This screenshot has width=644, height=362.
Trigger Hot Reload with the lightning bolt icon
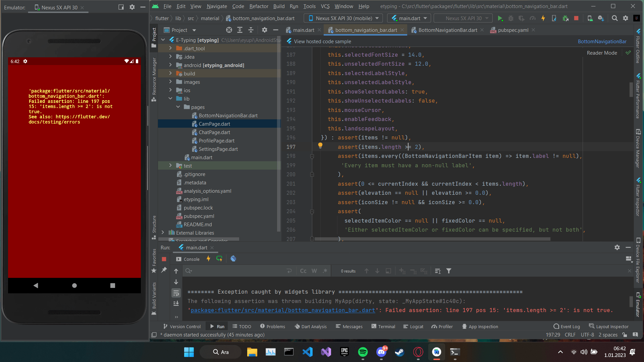point(543,18)
